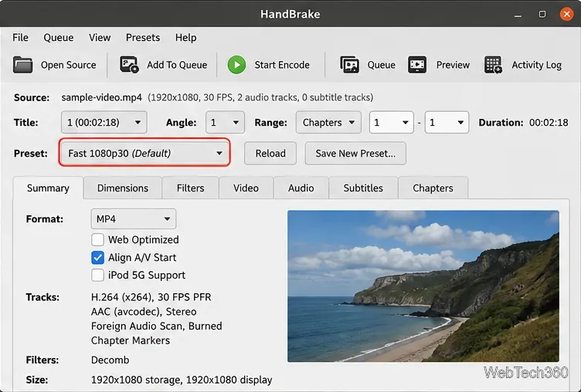The image size is (581, 392).
Task: Minimize the HandBrake window
Action: (x=518, y=15)
